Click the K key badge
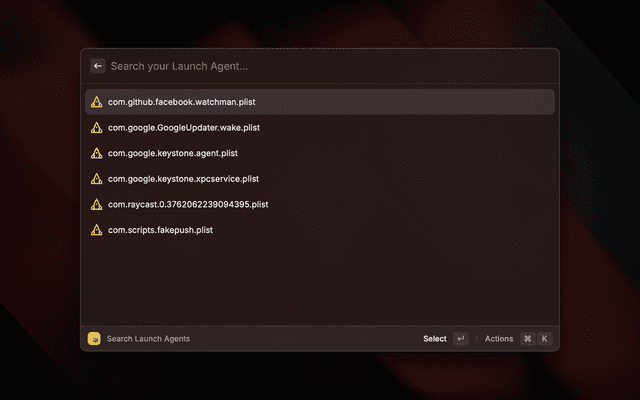Screen dimensions: 640x400 point(545,339)
